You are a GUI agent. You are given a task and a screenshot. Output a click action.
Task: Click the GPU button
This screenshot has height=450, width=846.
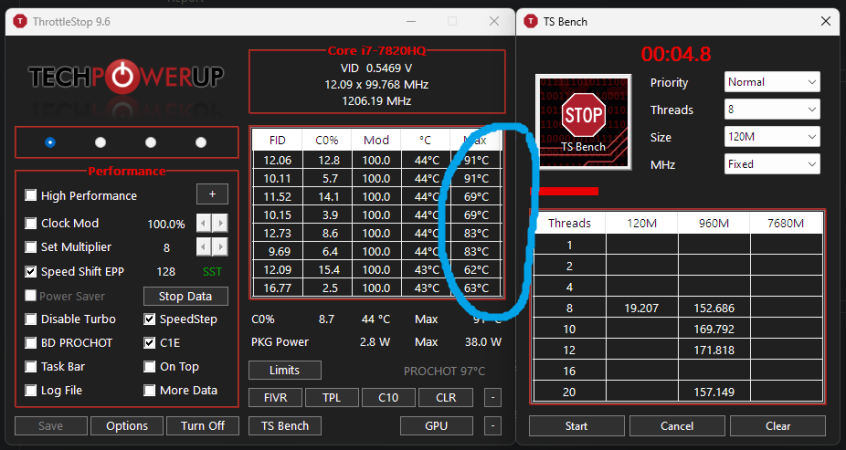coord(436,426)
